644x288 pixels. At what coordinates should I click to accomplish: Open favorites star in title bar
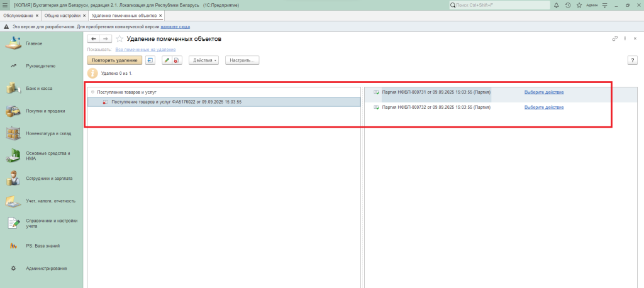[x=579, y=5]
